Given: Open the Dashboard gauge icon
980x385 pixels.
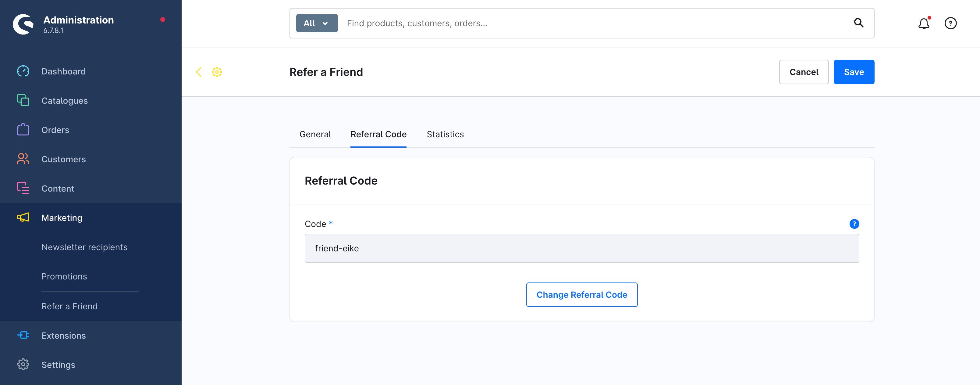Looking at the screenshot, I should coord(23,71).
